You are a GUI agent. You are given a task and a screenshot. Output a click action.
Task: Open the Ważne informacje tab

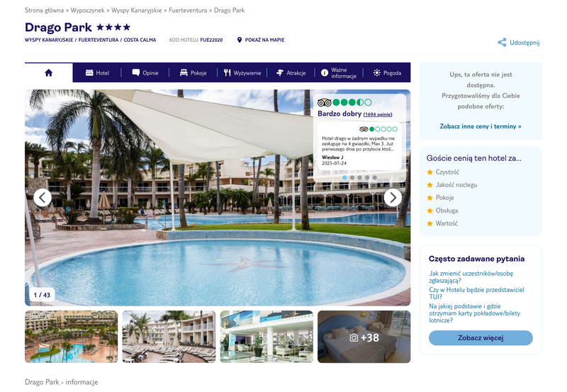click(339, 73)
